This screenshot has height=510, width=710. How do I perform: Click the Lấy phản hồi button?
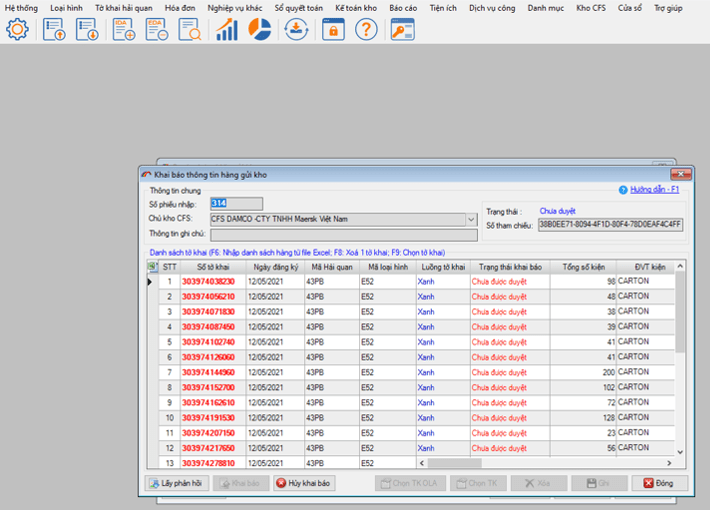(x=176, y=483)
